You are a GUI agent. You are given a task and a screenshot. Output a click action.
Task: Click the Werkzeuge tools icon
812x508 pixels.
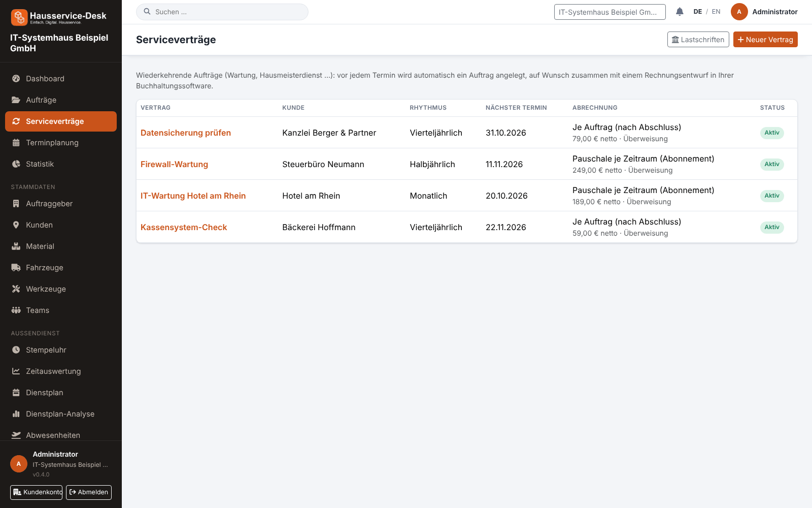16,289
